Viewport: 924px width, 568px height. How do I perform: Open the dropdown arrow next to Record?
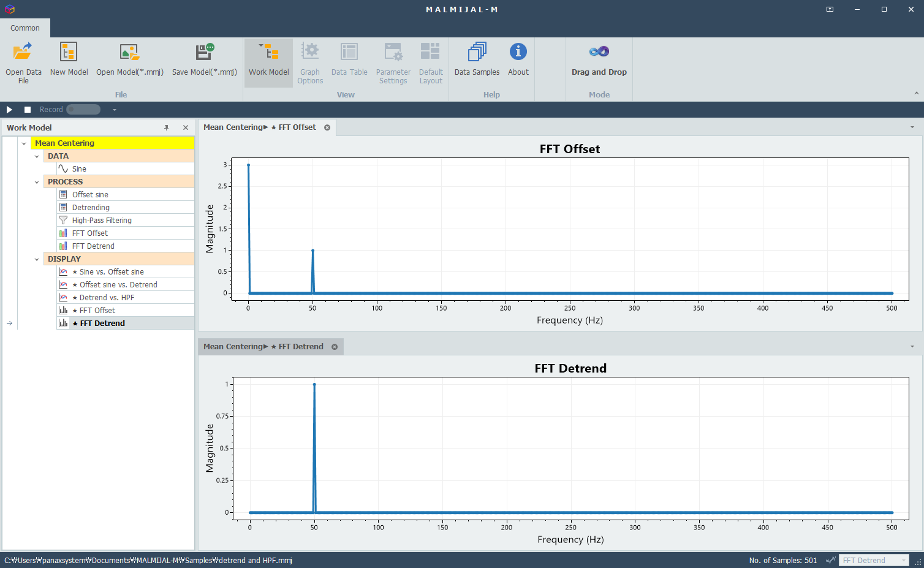tap(114, 110)
